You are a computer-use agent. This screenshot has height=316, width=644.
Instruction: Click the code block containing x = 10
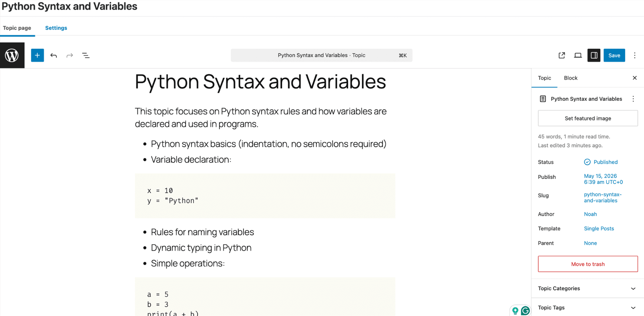(265, 196)
